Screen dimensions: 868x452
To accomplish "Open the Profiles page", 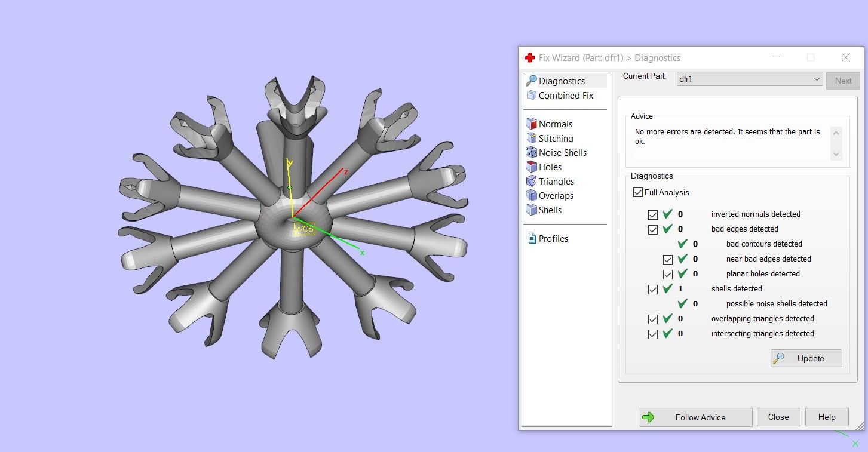I will tap(553, 238).
